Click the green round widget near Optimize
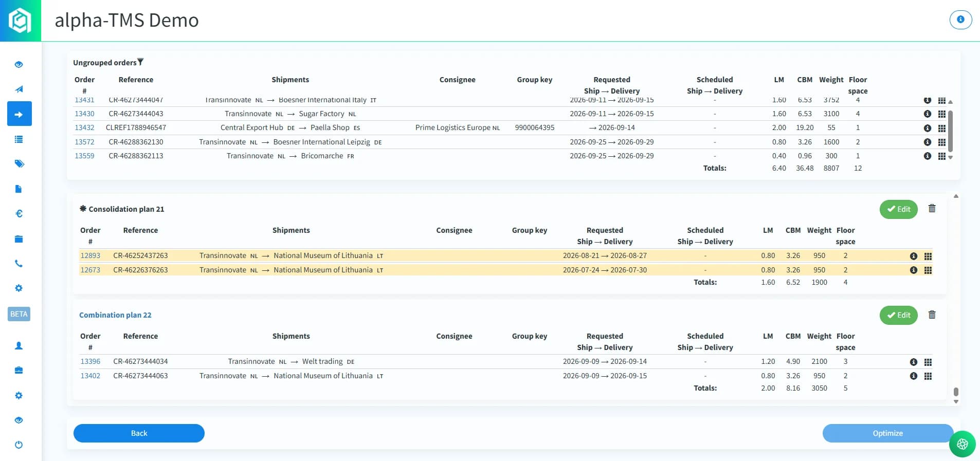Viewport: 980px width, 461px height. tap(963, 444)
